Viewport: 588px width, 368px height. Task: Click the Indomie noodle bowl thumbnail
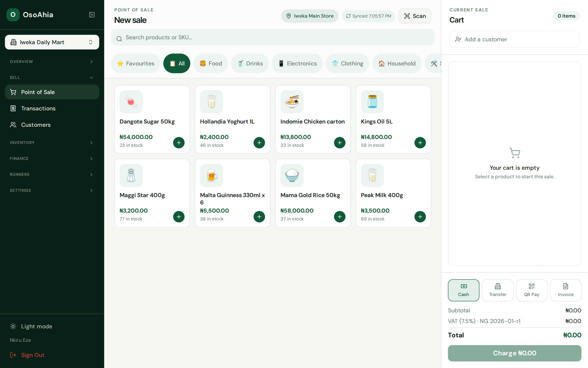coord(292,102)
